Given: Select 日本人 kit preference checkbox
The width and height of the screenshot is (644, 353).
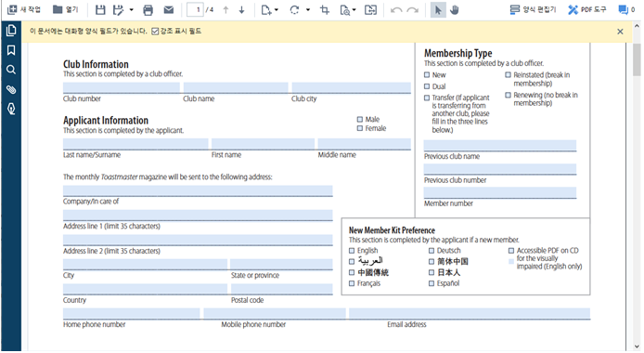Looking at the screenshot, I should 431,272.
